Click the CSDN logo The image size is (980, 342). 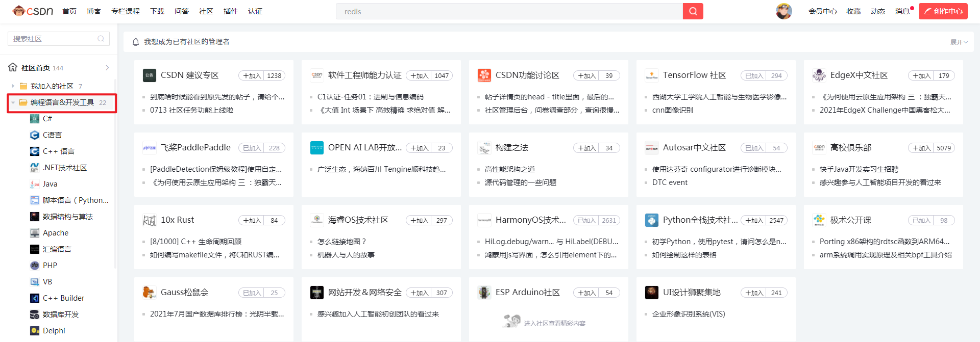click(33, 11)
